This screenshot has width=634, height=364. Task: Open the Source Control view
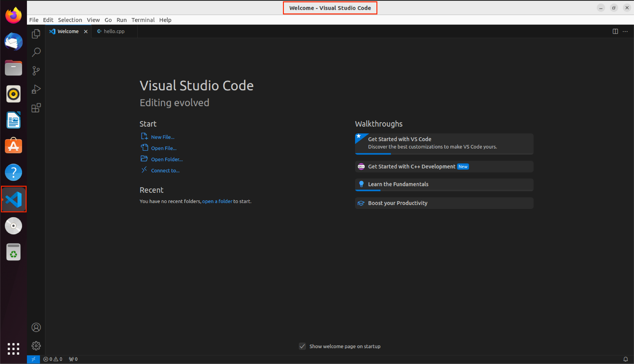coord(36,71)
